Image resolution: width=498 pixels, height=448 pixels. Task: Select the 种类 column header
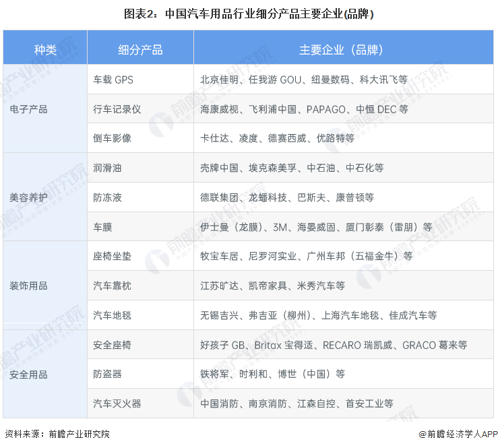coord(45,50)
